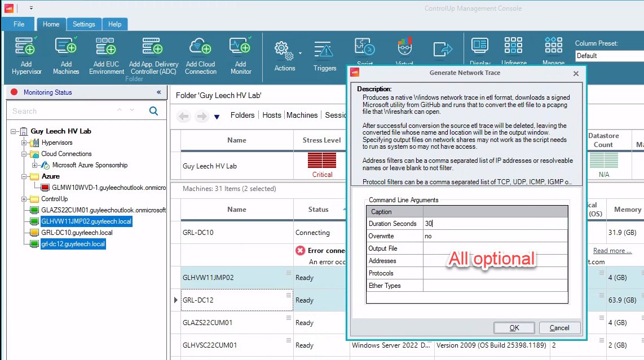Click the Critical stress level indicator

322,166
